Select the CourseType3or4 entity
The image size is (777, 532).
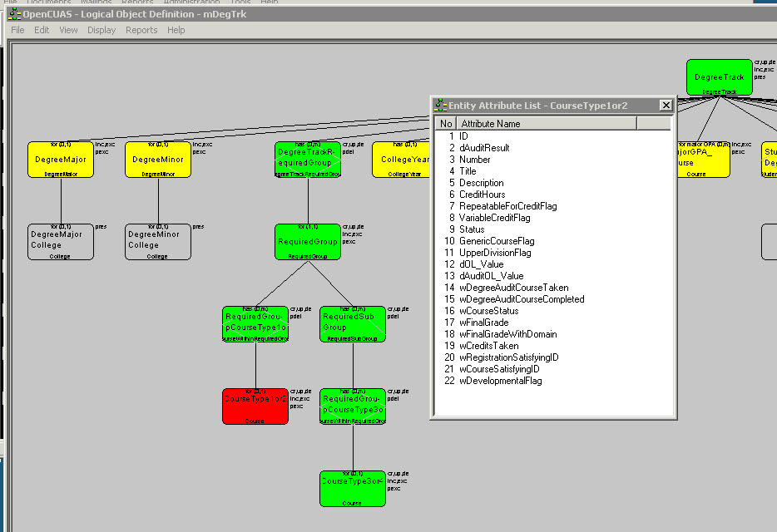point(353,489)
